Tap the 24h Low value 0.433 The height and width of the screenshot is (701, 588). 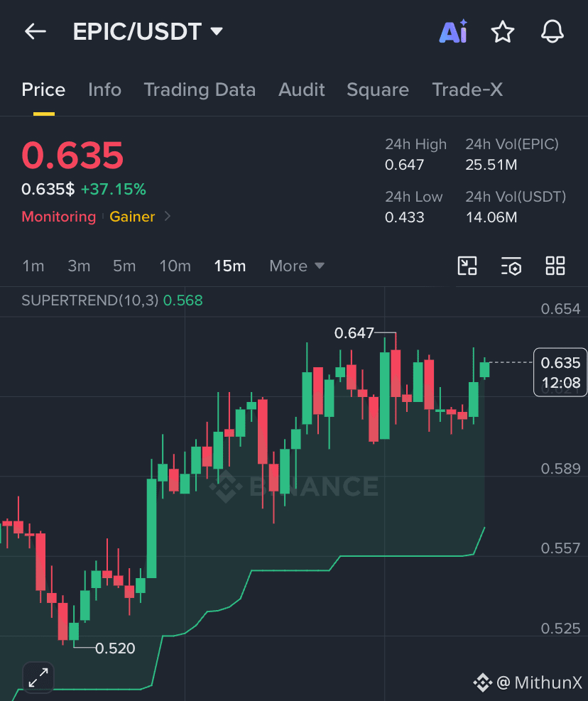click(x=404, y=217)
